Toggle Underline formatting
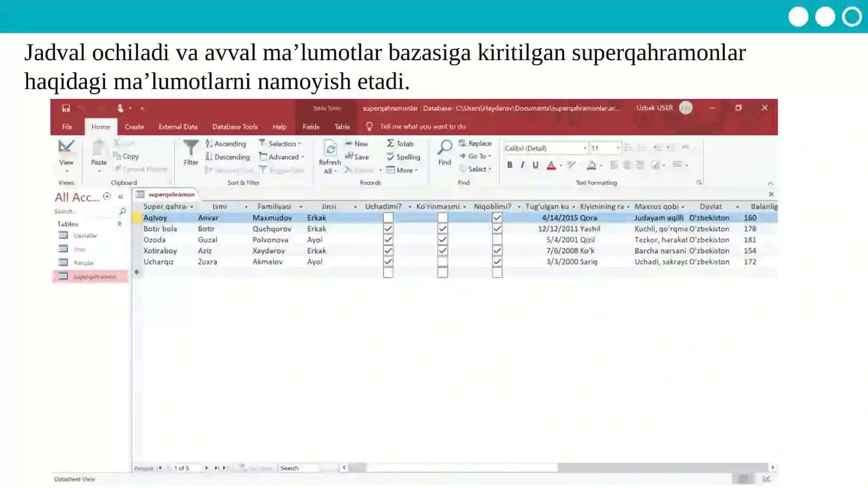The height and width of the screenshot is (488, 868). point(535,165)
